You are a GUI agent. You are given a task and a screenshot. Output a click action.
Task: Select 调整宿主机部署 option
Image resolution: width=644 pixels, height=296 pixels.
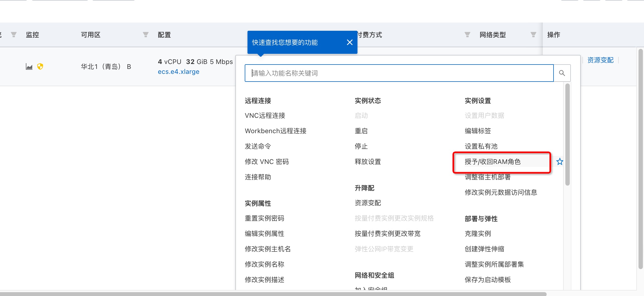point(488,177)
